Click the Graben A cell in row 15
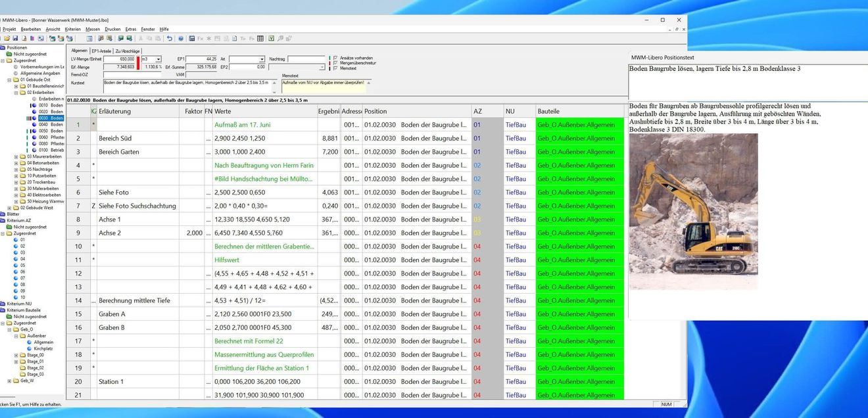The height and width of the screenshot is (418, 868). [x=138, y=314]
